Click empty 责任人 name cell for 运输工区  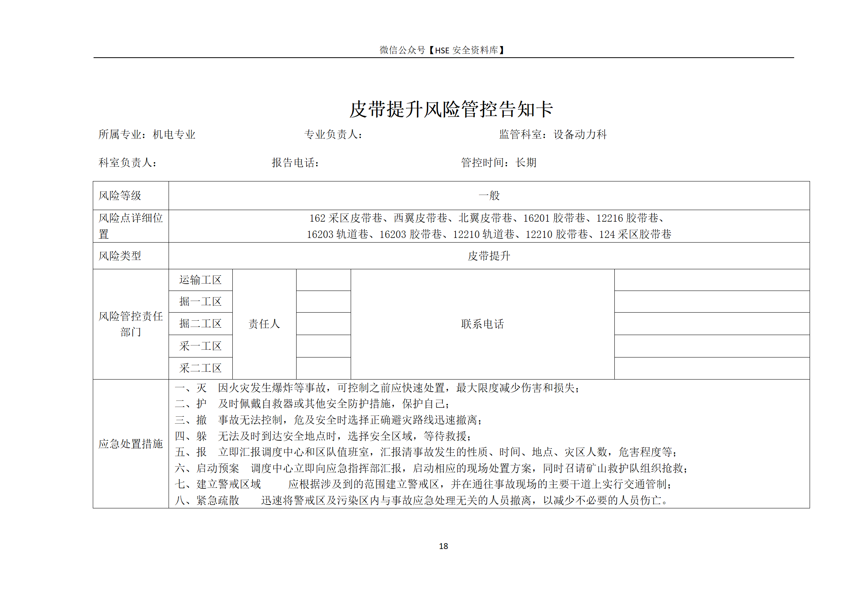coord(324,280)
